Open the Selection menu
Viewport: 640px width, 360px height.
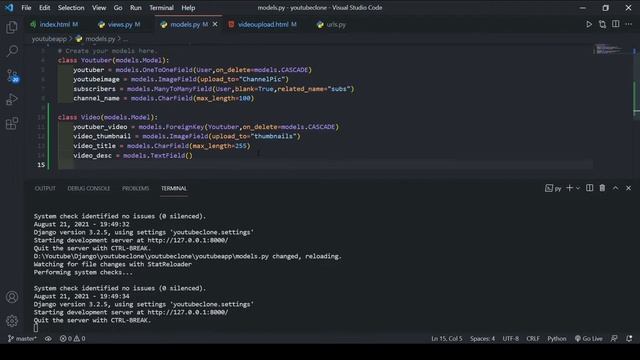71,8
